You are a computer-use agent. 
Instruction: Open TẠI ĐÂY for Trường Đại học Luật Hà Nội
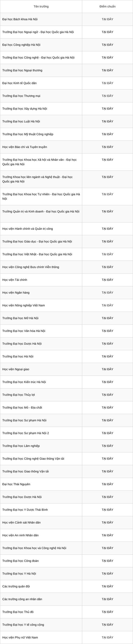(107, 122)
